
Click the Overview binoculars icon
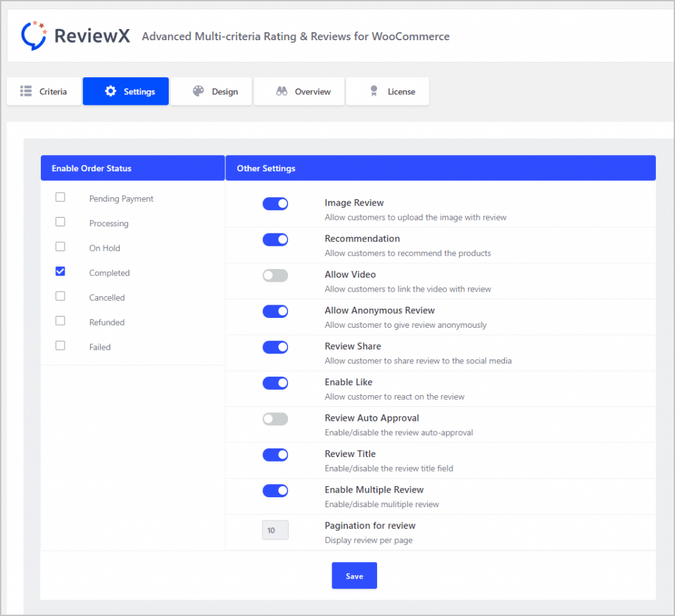point(281,91)
